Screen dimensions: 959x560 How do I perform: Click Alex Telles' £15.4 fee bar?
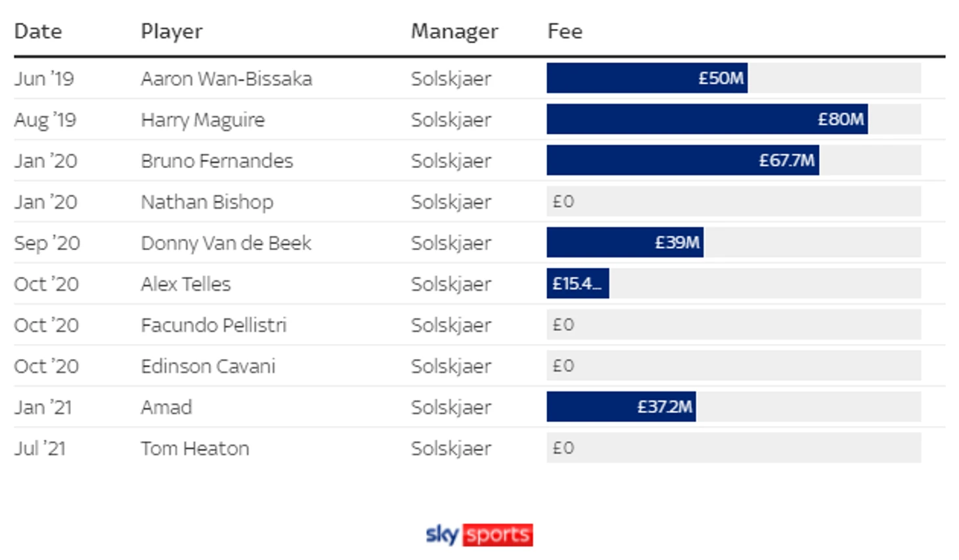pos(577,284)
